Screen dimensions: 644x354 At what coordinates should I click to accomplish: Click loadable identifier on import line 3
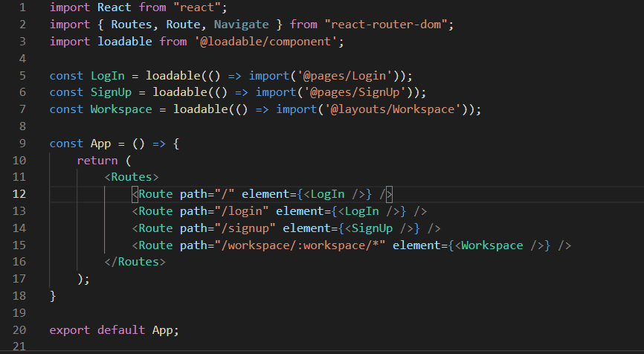124,42
